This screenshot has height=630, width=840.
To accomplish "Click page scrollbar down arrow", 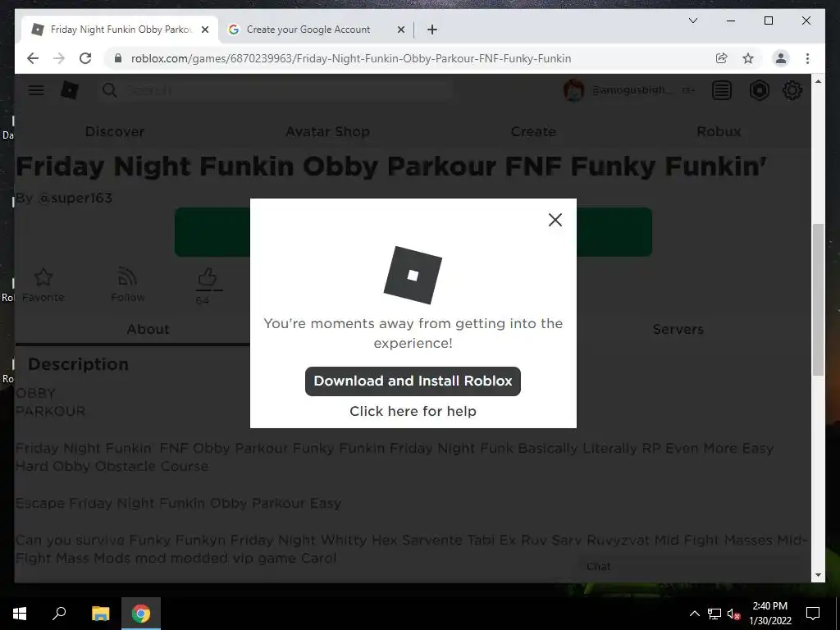I will click(x=818, y=575).
